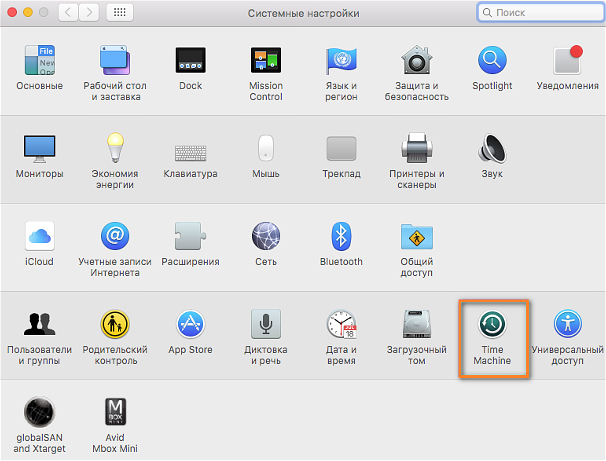Open Мониторы (Displays) settings
Image resolution: width=606 pixels, height=461 pixels.
[39, 149]
